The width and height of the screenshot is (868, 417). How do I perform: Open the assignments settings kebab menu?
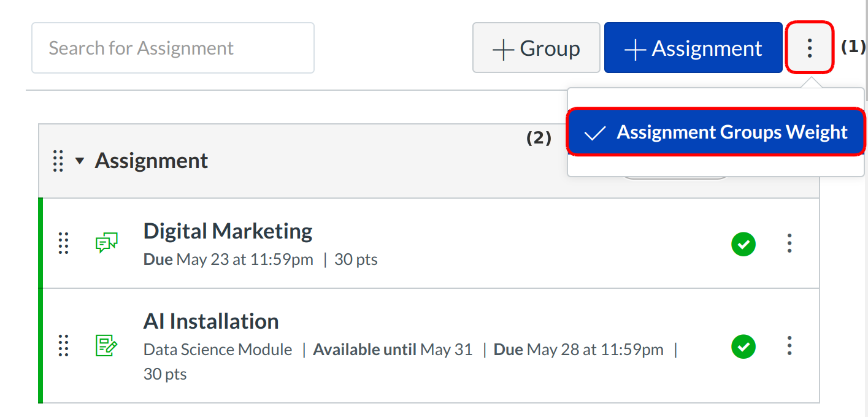809,48
